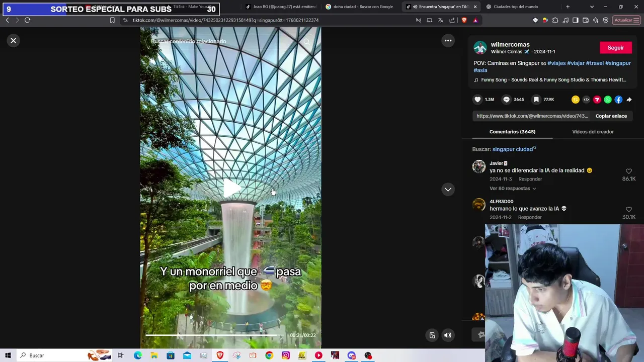The width and height of the screenshot is (644, 362).
Task: Like the video with the heart icon
Action: [x=478, y=100]
